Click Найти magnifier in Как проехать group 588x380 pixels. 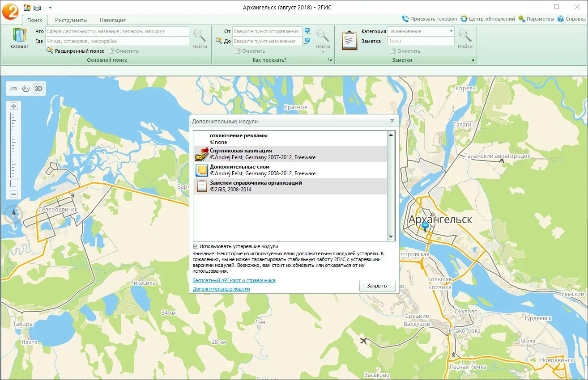(x=323, y=38)
